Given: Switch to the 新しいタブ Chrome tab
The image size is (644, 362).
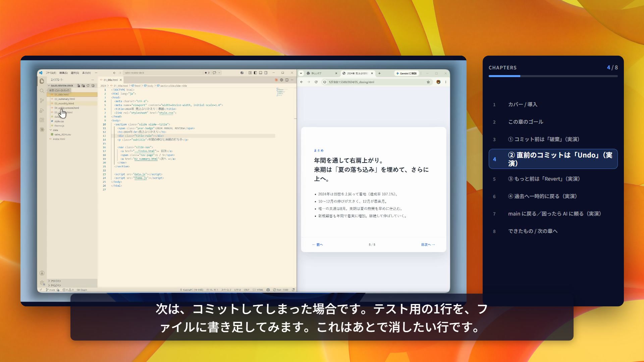Looking at the screenshot, I should (x=322, y=73).
